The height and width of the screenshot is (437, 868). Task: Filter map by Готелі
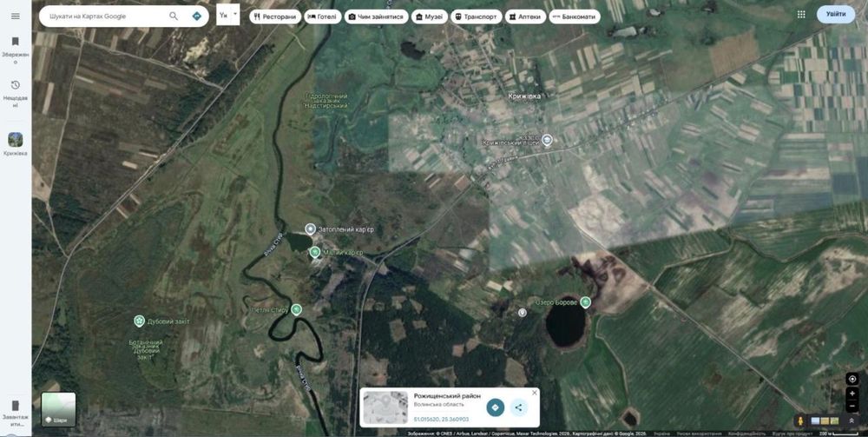(323, 17)
